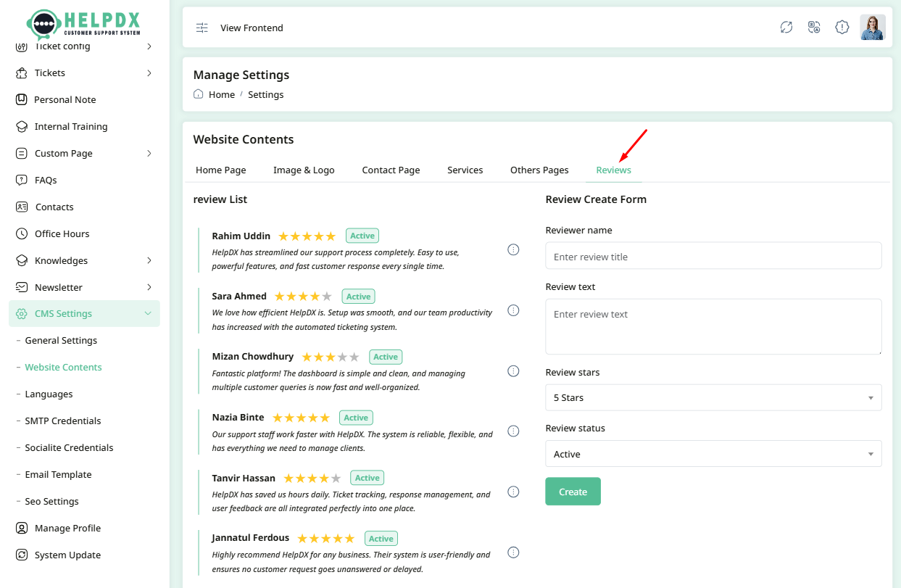Click the alert badge icon in header
Screen dimensions: 901x588
pos(842,28)
